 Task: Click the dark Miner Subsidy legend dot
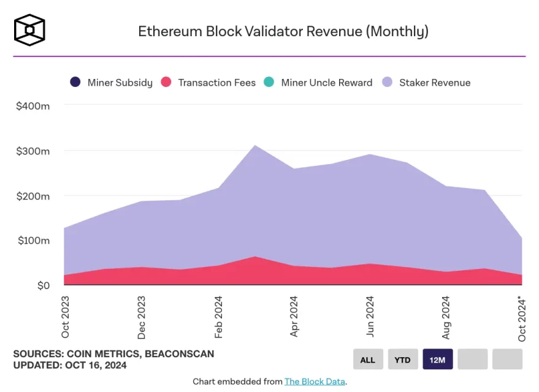[75, 82]
